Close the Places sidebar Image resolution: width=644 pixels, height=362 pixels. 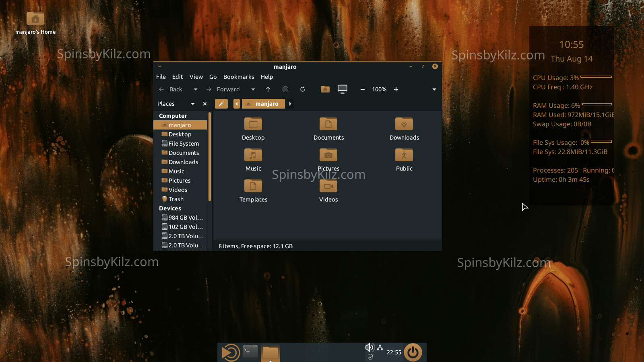[x=205, y=104]
